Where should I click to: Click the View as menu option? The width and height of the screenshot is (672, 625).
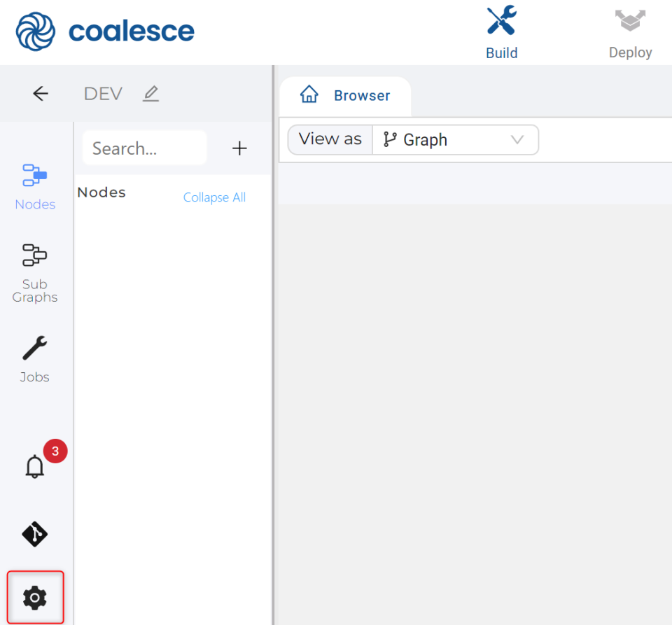pos(329,139)
